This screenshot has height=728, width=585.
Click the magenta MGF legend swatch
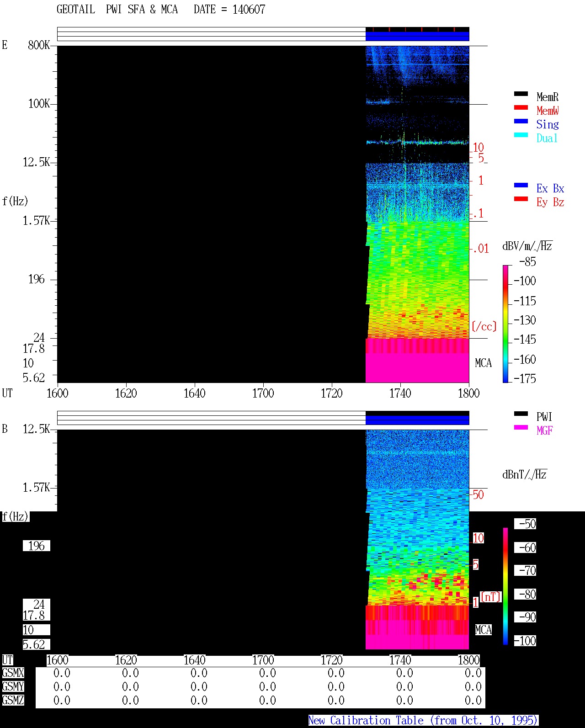pyautogui.click(x=521, y=427)
